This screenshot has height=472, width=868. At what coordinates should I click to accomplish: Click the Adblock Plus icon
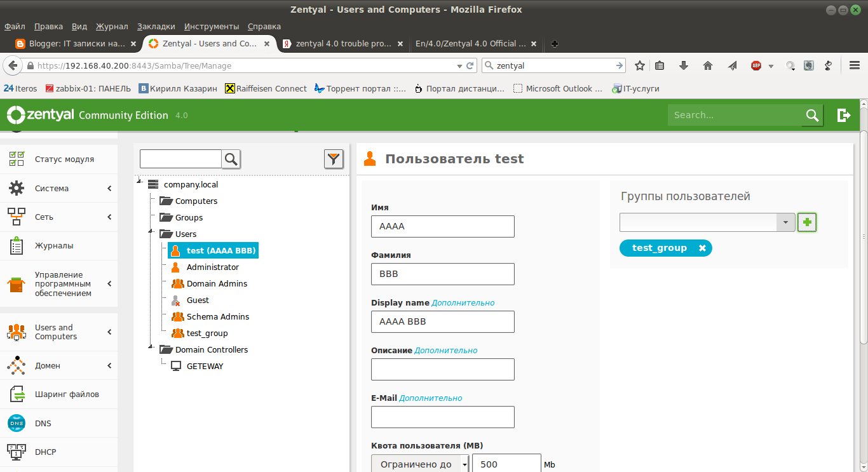pyautogui.click(x=756, y=65)
